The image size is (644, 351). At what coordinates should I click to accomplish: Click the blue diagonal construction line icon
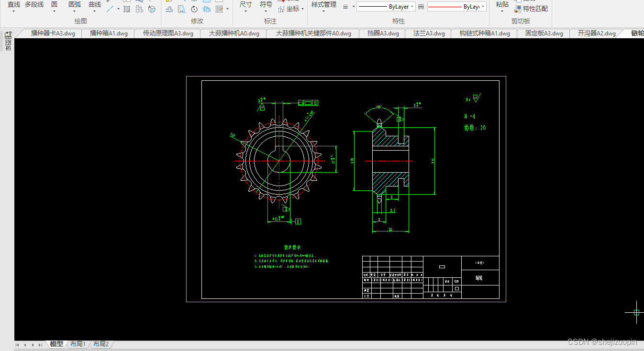pos(111,9)
